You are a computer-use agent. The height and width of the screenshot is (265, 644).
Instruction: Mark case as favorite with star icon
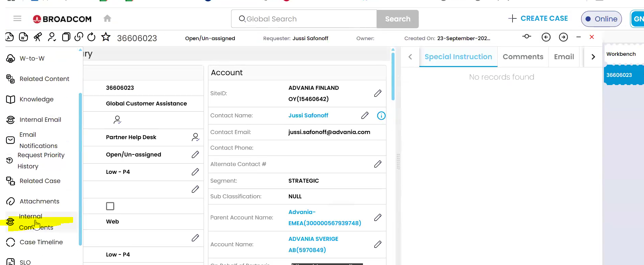pos(106,37)
